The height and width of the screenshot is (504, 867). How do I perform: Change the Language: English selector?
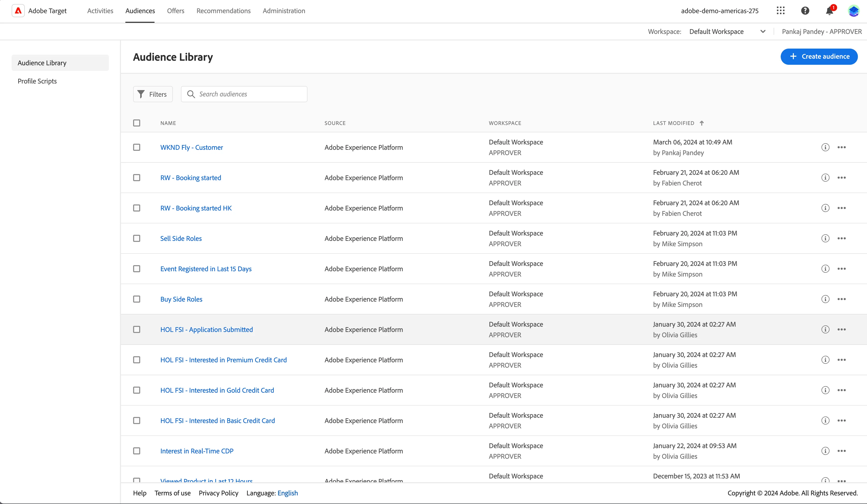coord(288,493)
